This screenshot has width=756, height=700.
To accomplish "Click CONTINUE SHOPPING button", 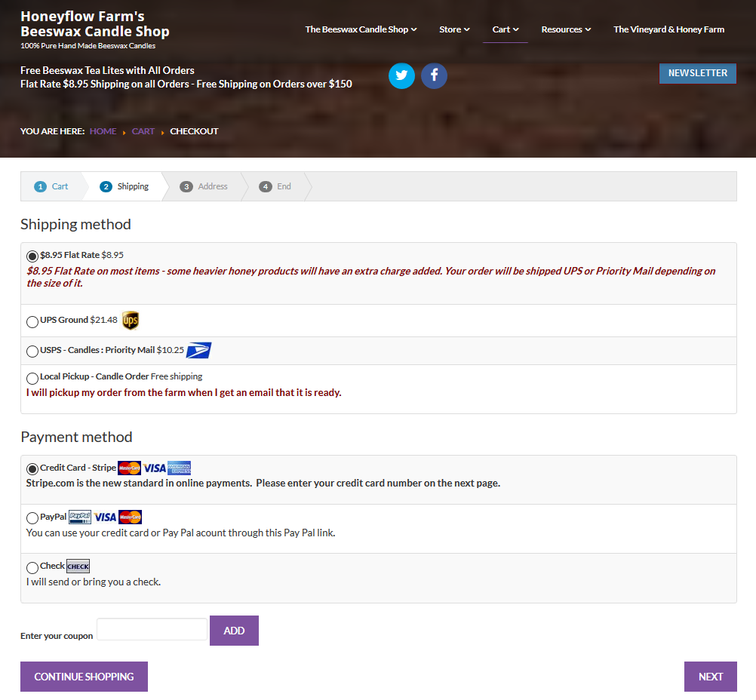I will pos(84,677).
